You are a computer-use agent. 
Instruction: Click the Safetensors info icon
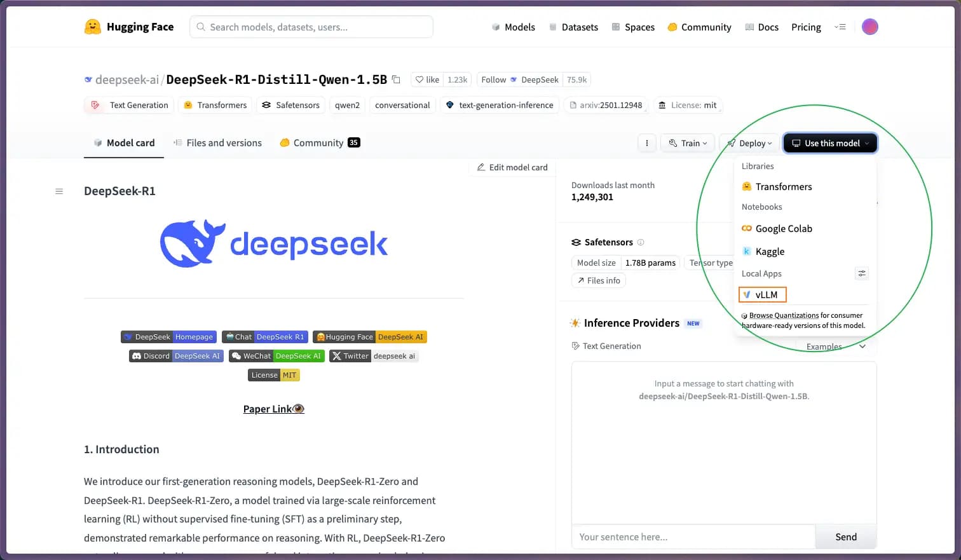[641, 242]
